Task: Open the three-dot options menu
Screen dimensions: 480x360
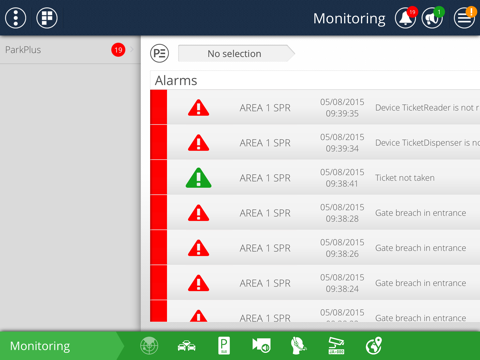Action: click(15, 18)
